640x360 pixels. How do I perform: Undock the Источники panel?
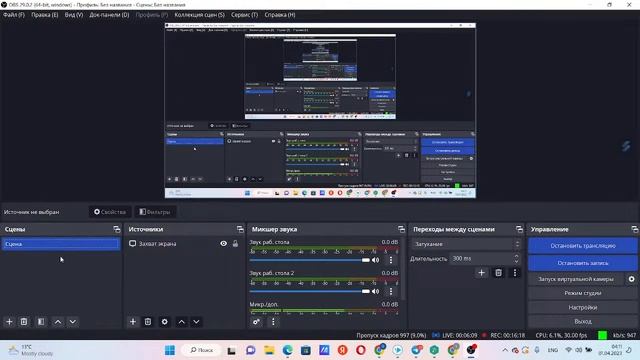coord(240,229)
